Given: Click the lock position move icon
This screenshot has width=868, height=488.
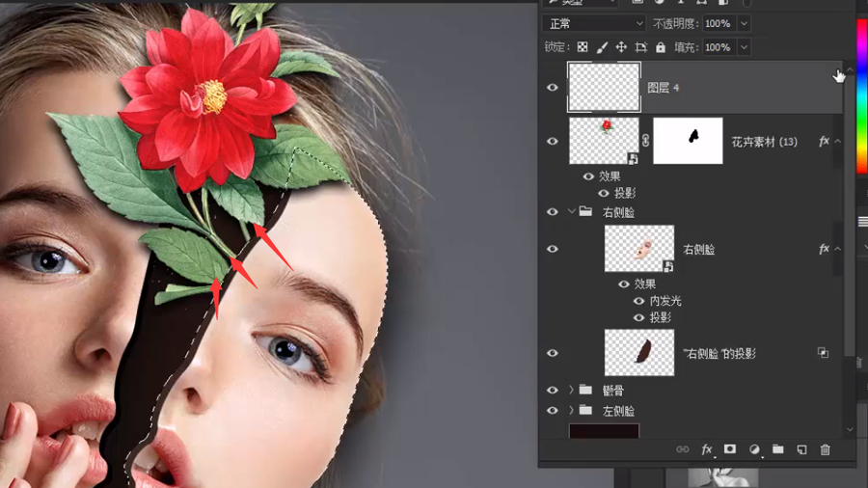Looking at the screenshot, I should tap(621, 47).
